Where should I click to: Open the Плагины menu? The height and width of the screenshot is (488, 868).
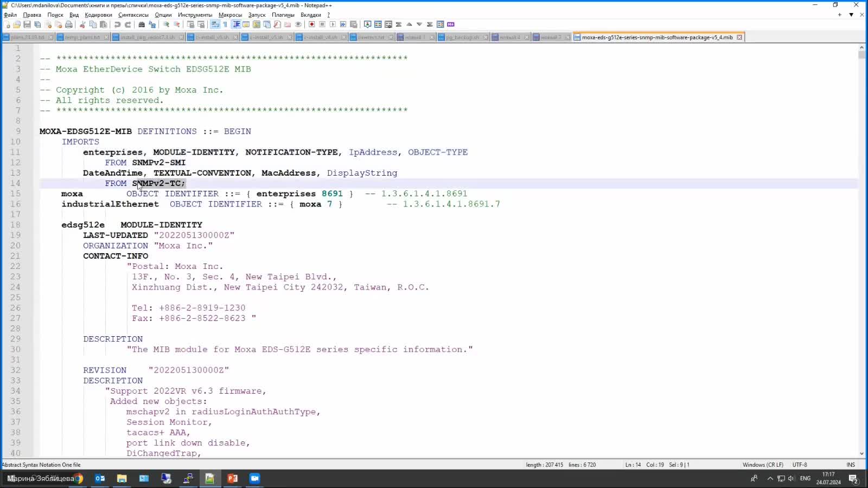tap(283, 15)
